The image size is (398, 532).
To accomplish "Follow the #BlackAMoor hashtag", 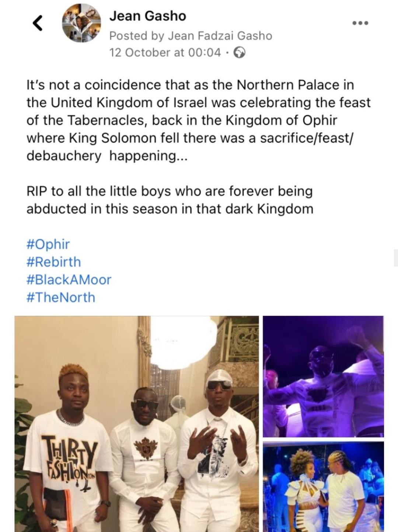I will click(69, 279).
